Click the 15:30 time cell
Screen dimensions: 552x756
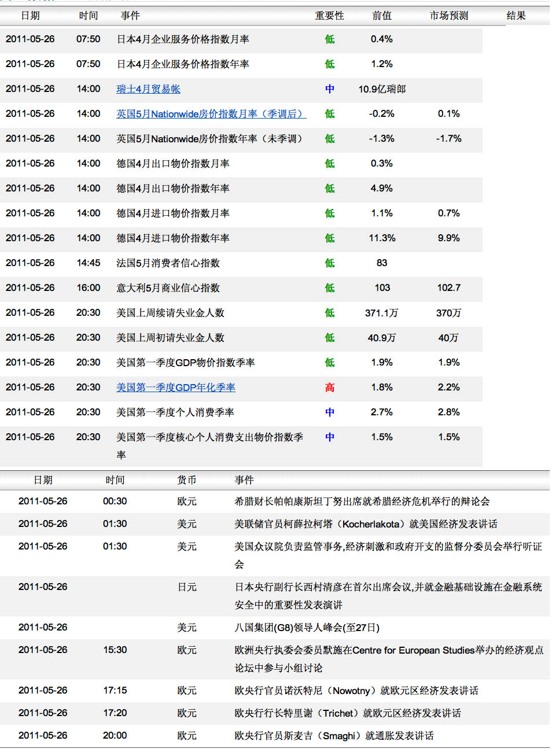click(115, 650)
